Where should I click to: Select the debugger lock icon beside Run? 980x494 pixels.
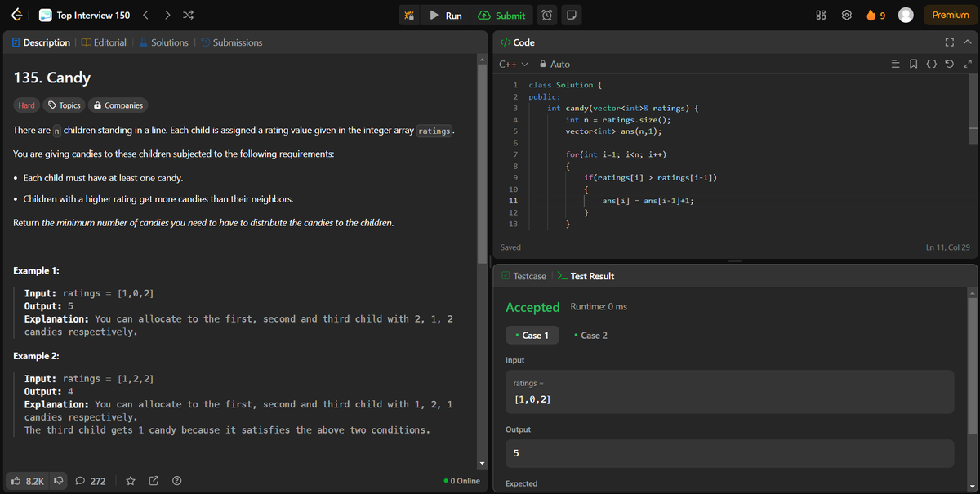409,15
